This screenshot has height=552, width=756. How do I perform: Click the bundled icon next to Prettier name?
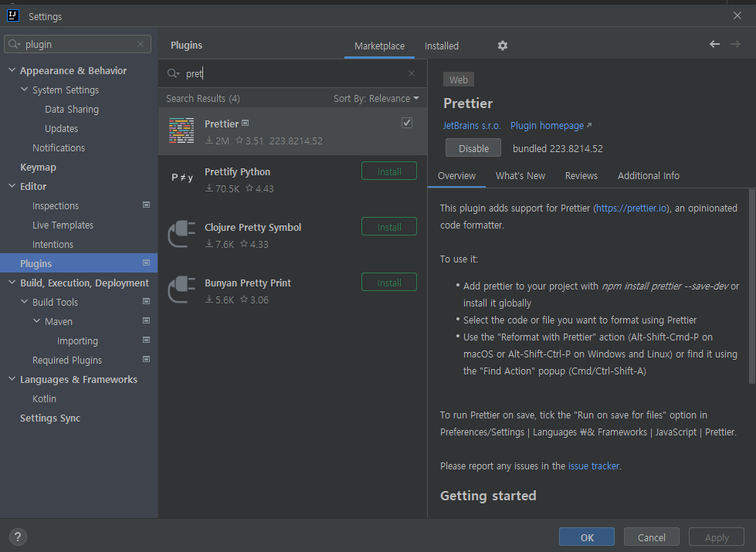[x=246, y=124]
